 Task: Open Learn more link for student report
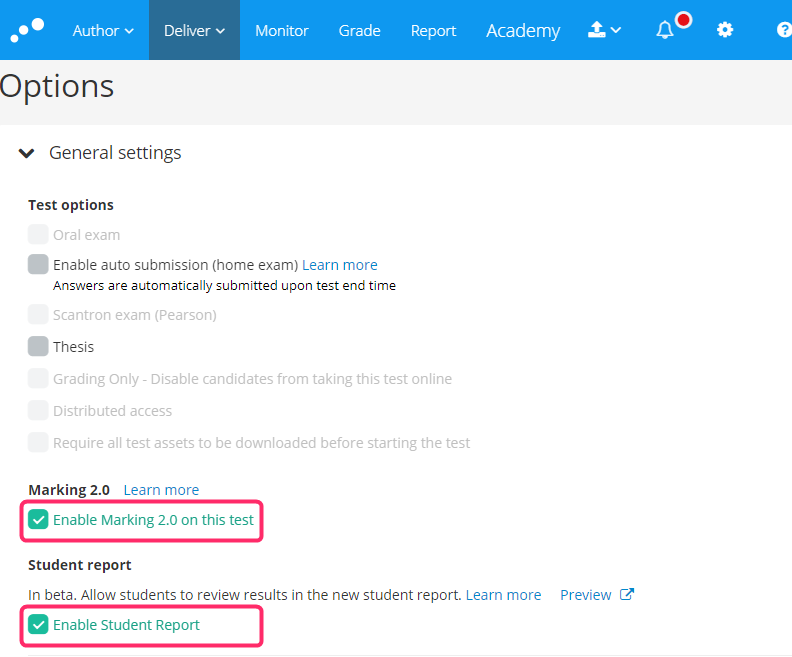503,595
